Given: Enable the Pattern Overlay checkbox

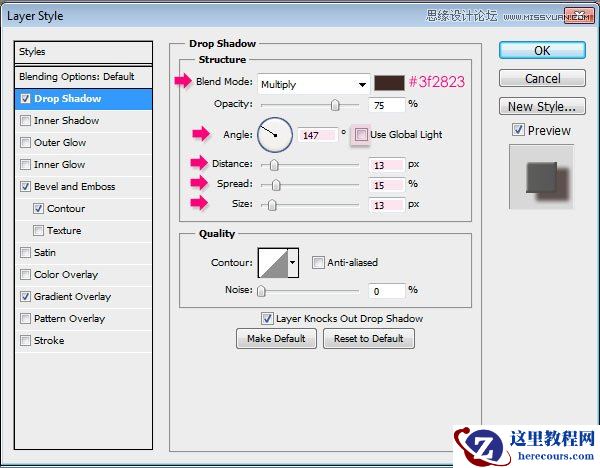Looking at the screenshot, I should point(25,318).
